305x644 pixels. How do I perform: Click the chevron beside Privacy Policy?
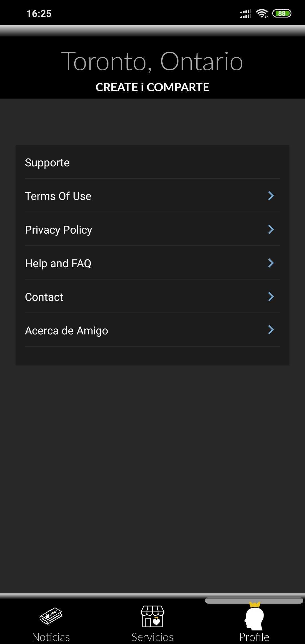click(x=271, y=229)
